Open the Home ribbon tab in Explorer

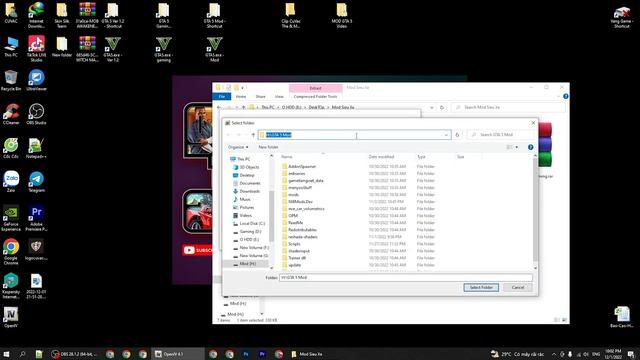click(x=241, y=97)
